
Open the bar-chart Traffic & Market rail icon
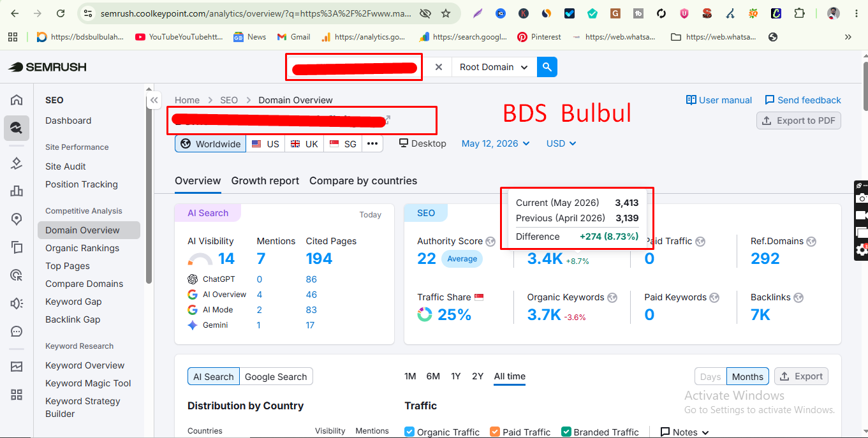(x=17, y=191)
